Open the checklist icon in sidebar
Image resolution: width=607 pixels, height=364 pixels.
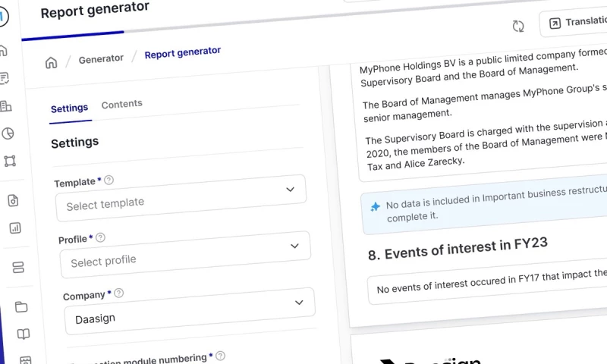5,78
